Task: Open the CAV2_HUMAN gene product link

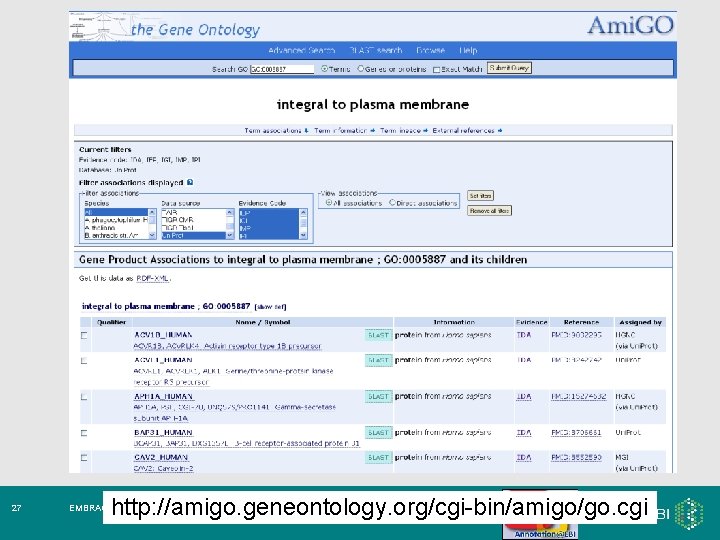Action: pos(161,457)
